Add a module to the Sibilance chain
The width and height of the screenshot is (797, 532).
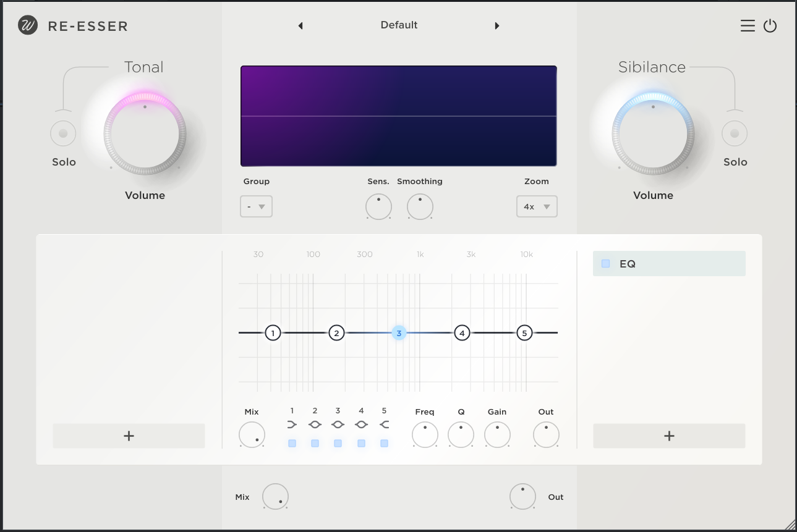tap(669, 436)
